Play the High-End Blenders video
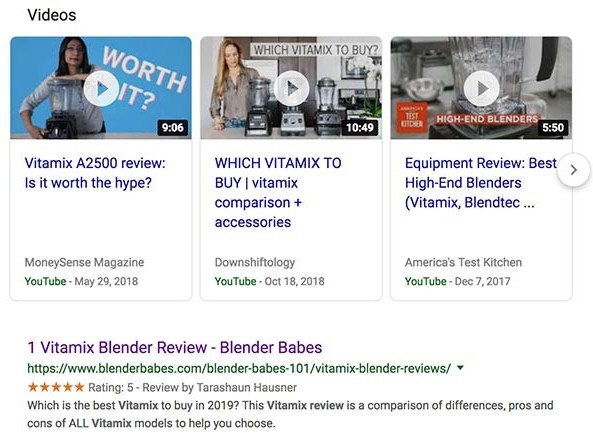Viewport: 593px width, 433px height. coord(481,88)
